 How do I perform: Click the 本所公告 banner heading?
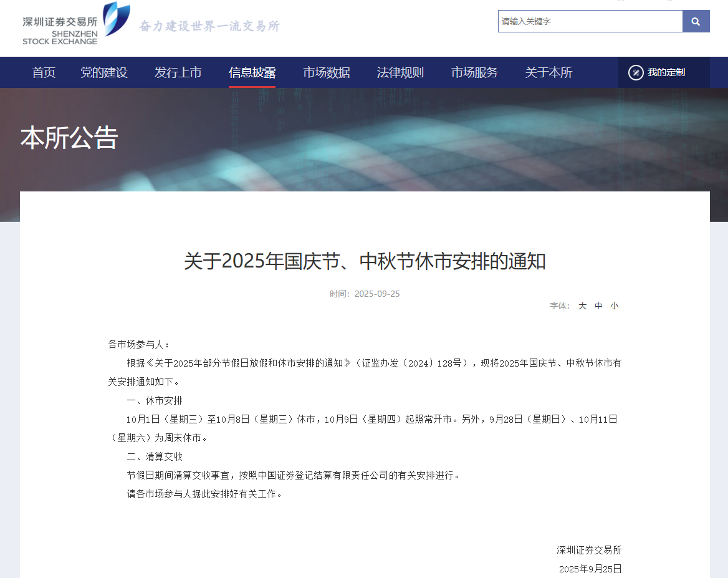click(x=69, y=138)
